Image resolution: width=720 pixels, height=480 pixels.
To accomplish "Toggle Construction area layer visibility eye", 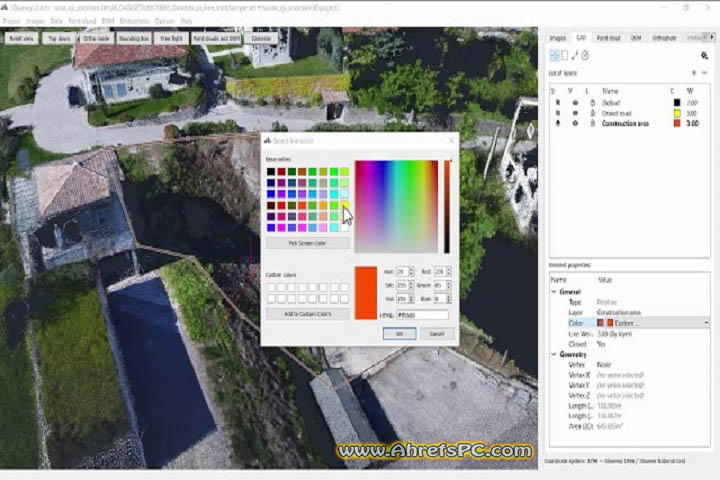I will [575, 123].
